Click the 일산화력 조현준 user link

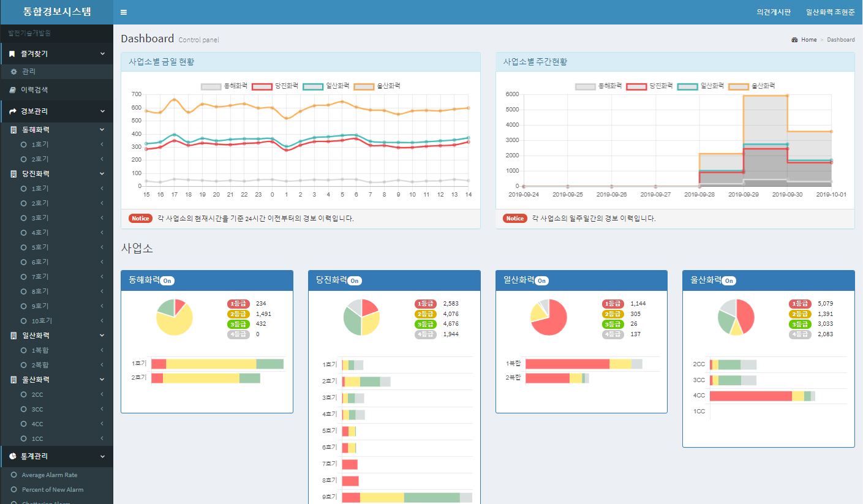831,12
